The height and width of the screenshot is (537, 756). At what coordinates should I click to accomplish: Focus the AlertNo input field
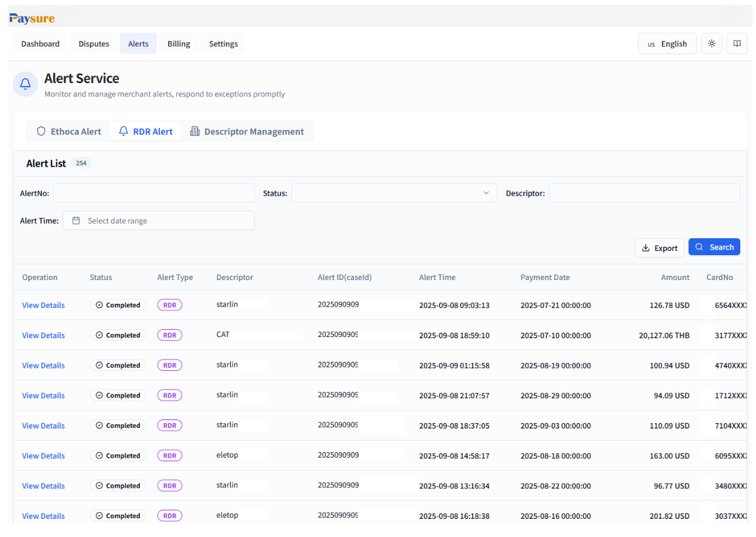154,193
